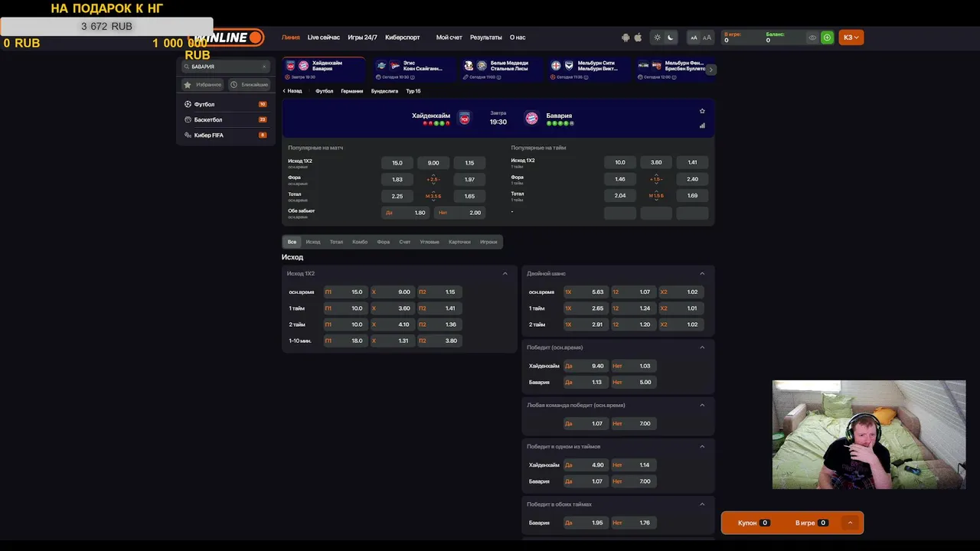Switch to dark theme moon icon
Screen dimensions: 980x551
pos(671,37)
